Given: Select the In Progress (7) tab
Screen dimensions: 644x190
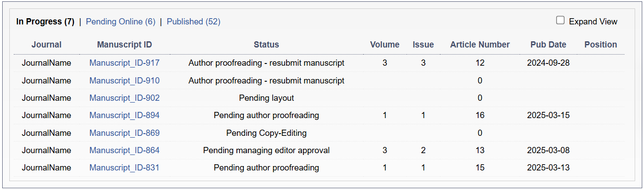Looking at the screenshot, I should click(45, 21).
